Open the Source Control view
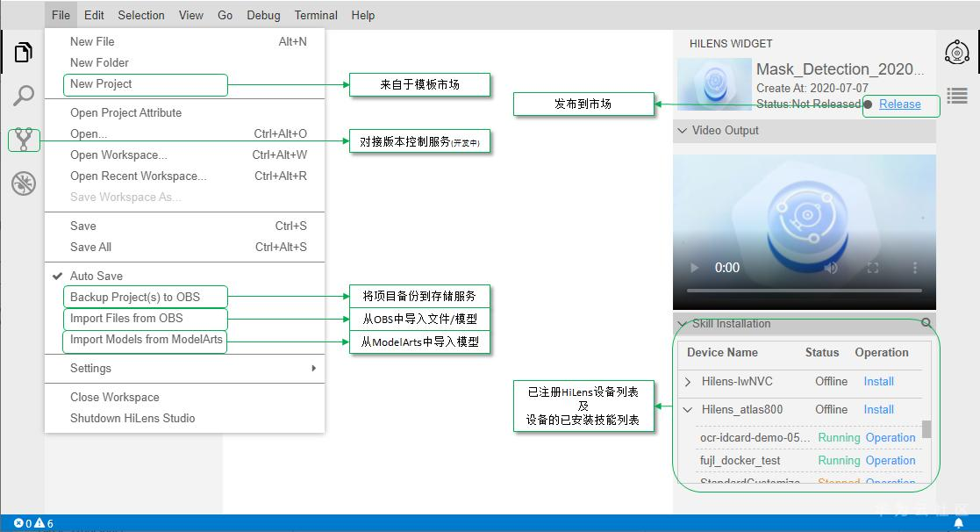The image size is (980, 532). click(x=22, y=139)
